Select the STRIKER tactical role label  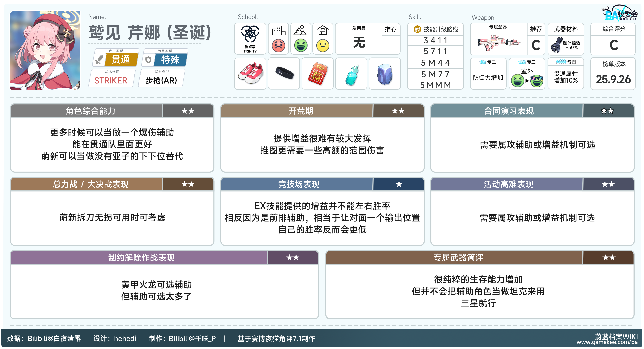111,80
